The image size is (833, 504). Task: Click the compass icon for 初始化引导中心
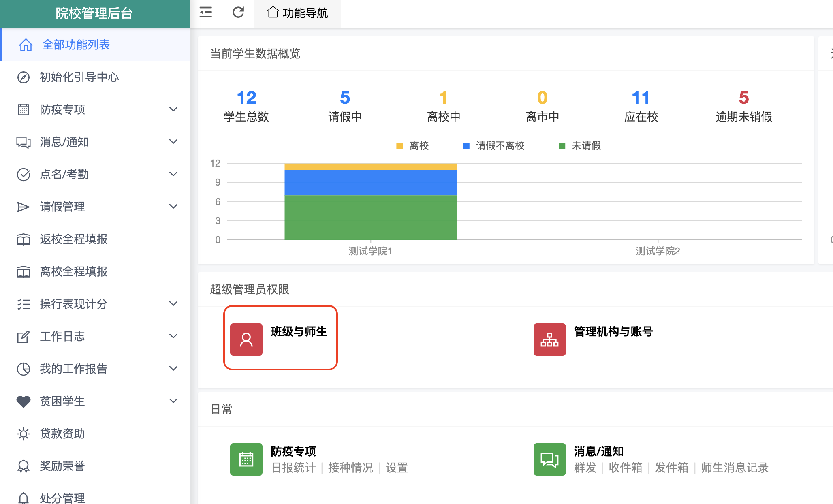pos(23,77)
